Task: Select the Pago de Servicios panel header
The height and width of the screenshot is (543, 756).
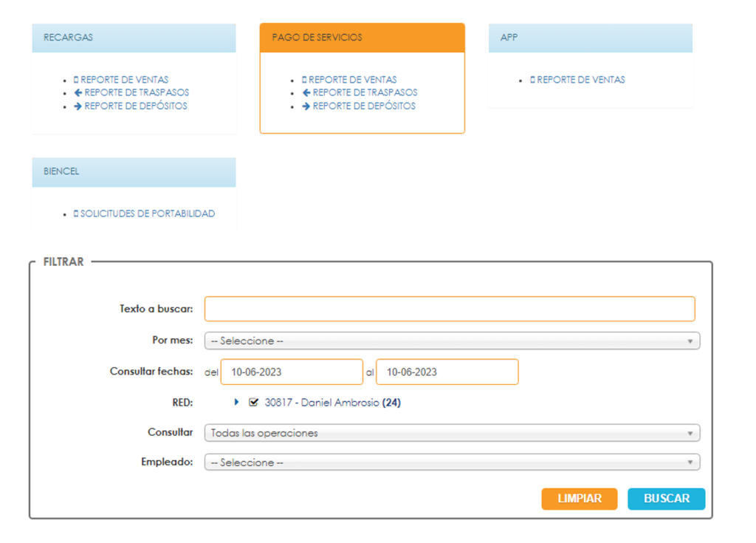Action: (x=362, y=38)
